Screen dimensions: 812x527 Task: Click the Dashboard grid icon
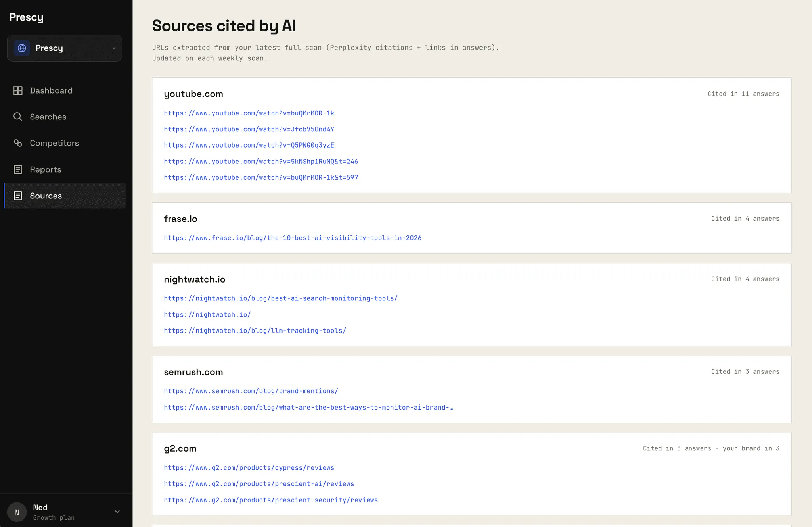pos(18,90)
